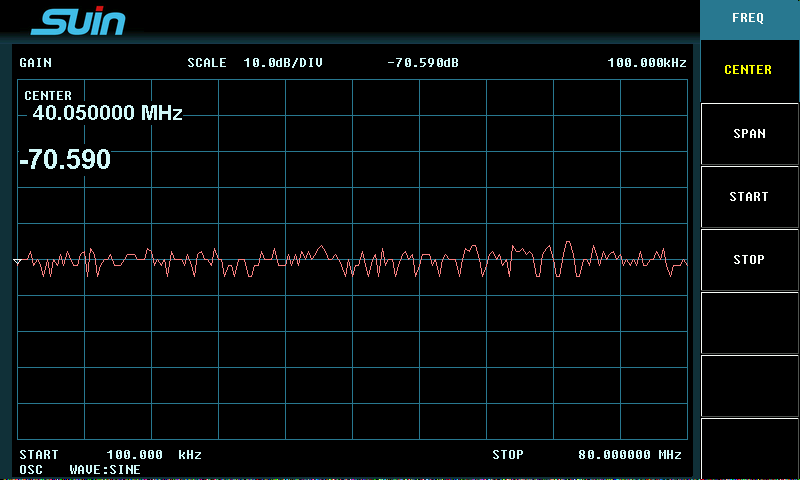800x480 pixels.
Task: Click the OSC status indicator
Action: 31,469
